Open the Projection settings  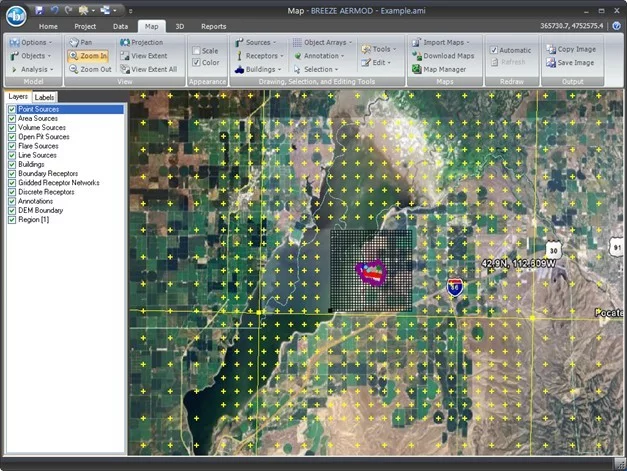click(146, 43)
